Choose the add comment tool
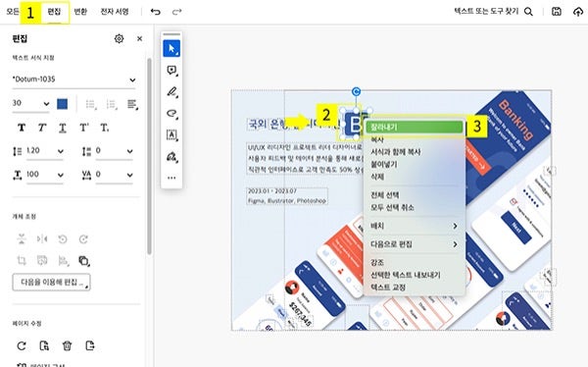Image resolution: width=588 pixels, height=367 pixels. tap(171, 71)
